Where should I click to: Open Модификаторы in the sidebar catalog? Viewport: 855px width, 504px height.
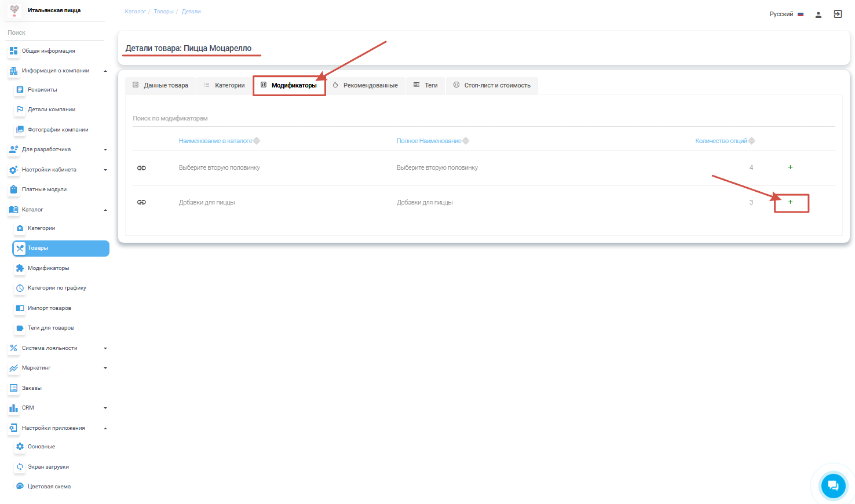point(48,268)
